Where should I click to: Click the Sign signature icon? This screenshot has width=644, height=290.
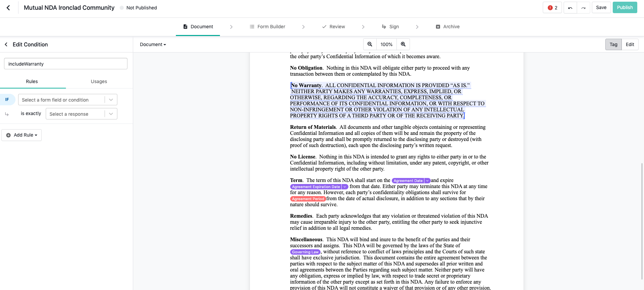(384, 27)
